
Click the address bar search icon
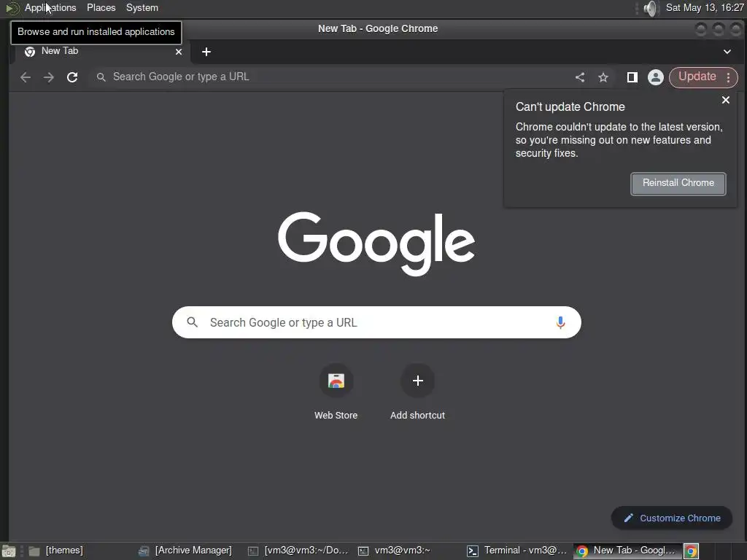pos(101,77)
